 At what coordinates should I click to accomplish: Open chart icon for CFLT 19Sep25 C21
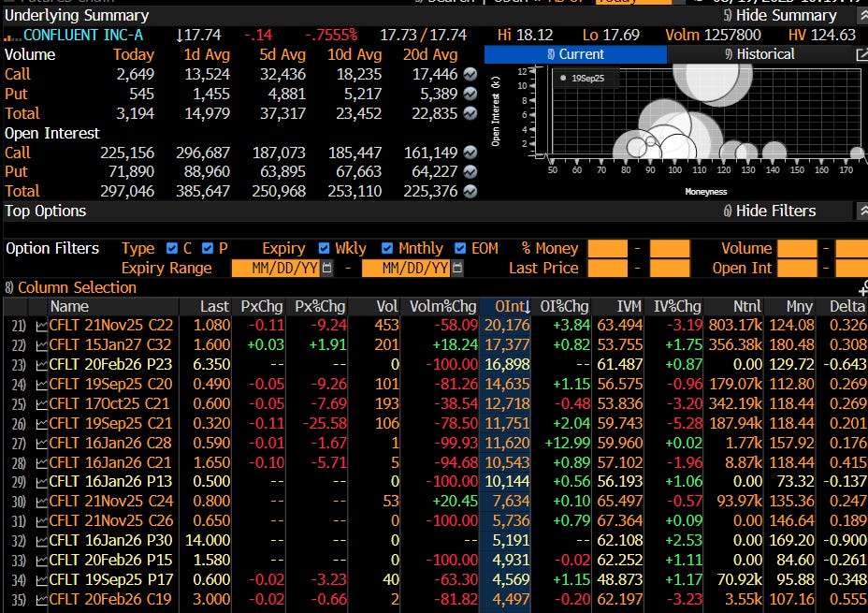click(41, 424)
